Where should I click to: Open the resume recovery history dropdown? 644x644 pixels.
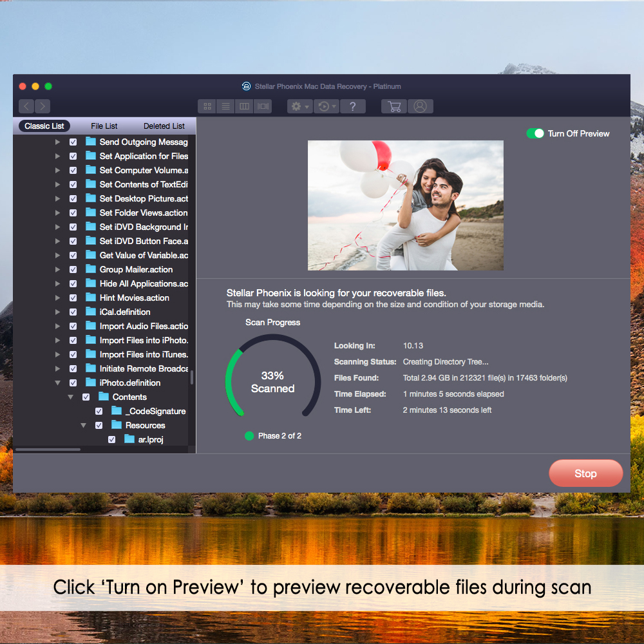327,106
